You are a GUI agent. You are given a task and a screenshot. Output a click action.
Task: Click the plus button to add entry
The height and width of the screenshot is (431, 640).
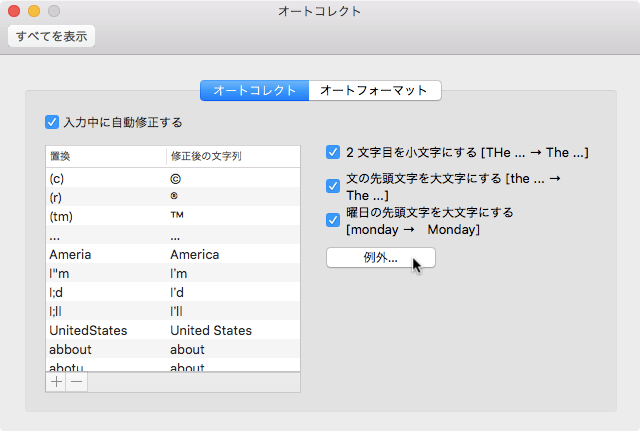(56, 382)
